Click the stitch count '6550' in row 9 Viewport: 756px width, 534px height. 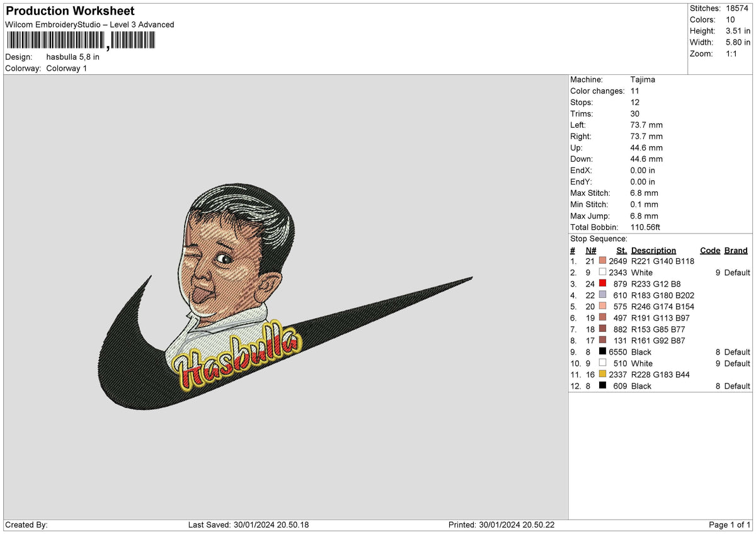[x=617, y=352]
